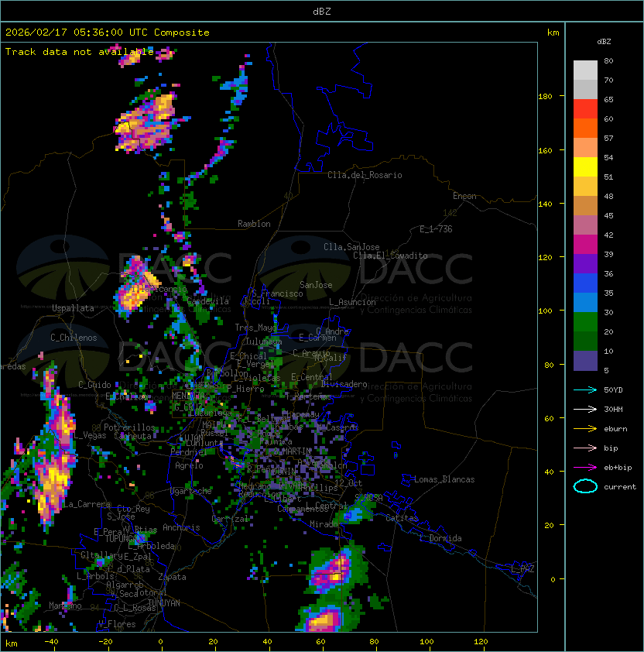Click the 'L_PAZ' map label

click(522, 569)
